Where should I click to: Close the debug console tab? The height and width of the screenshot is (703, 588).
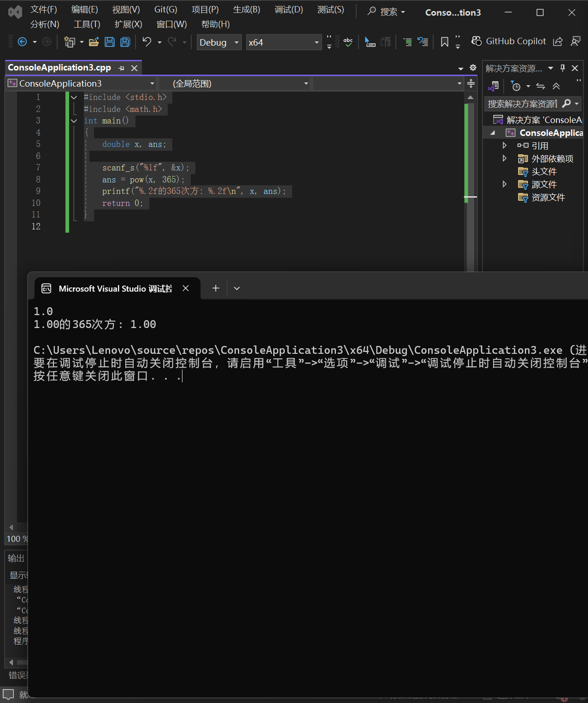click(186, 288)
